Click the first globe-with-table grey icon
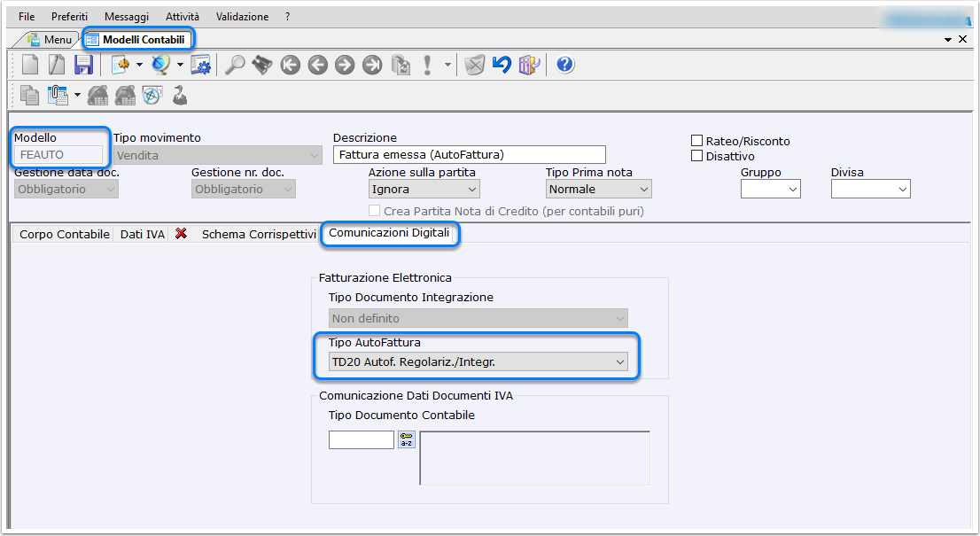Image resolution: width=980 pixels, height=536 pixels. pos(97,95)
